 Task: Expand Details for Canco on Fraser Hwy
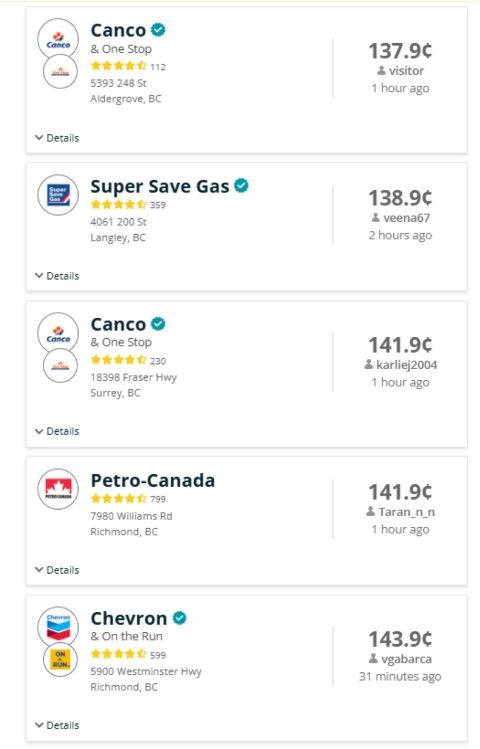click(57, 431)
